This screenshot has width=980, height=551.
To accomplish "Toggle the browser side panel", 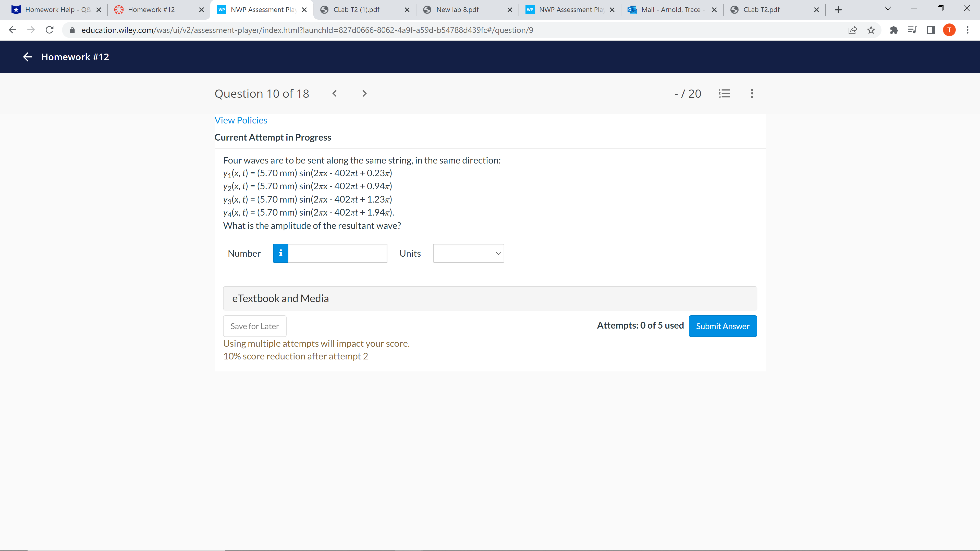I will coord(930,30).
